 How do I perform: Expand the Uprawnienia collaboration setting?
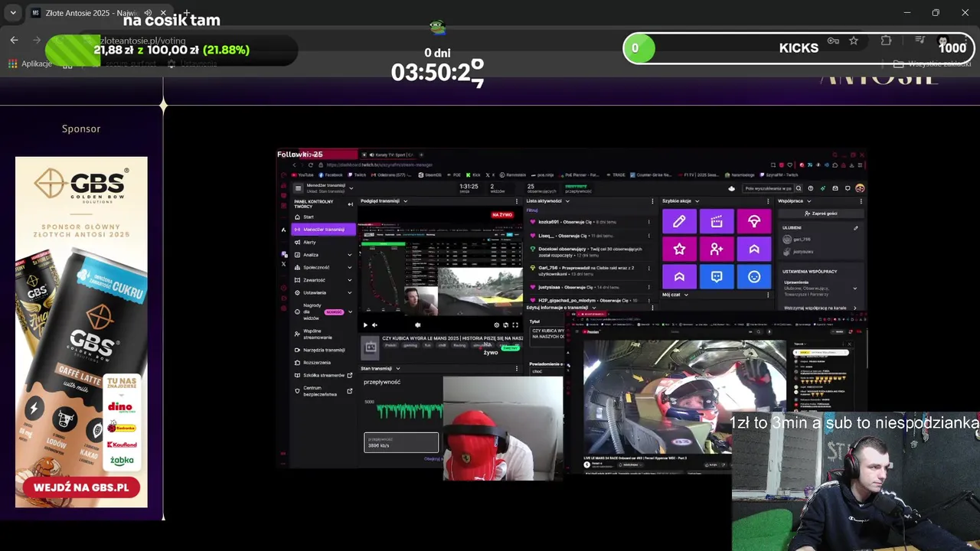(854, 289)
